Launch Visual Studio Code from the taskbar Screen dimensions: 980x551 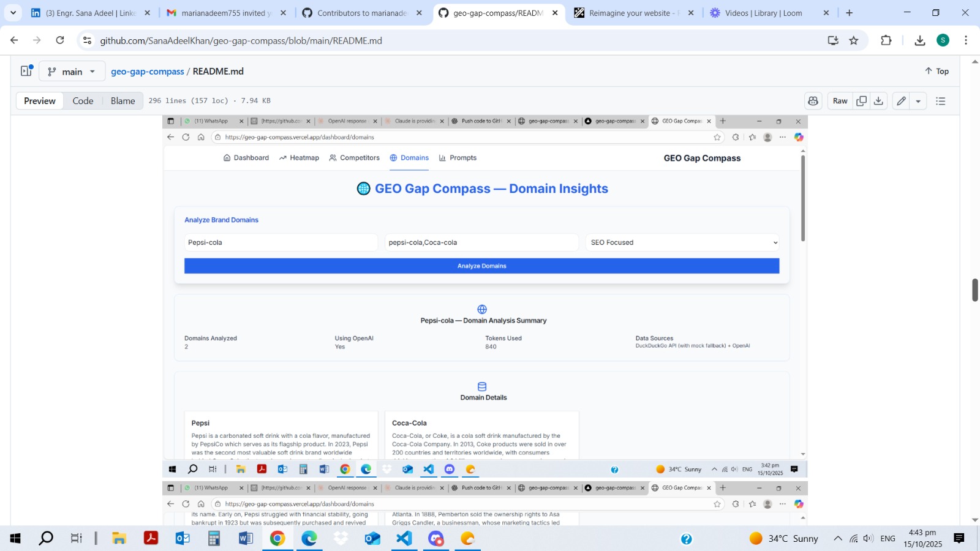[x=404, y=538]
